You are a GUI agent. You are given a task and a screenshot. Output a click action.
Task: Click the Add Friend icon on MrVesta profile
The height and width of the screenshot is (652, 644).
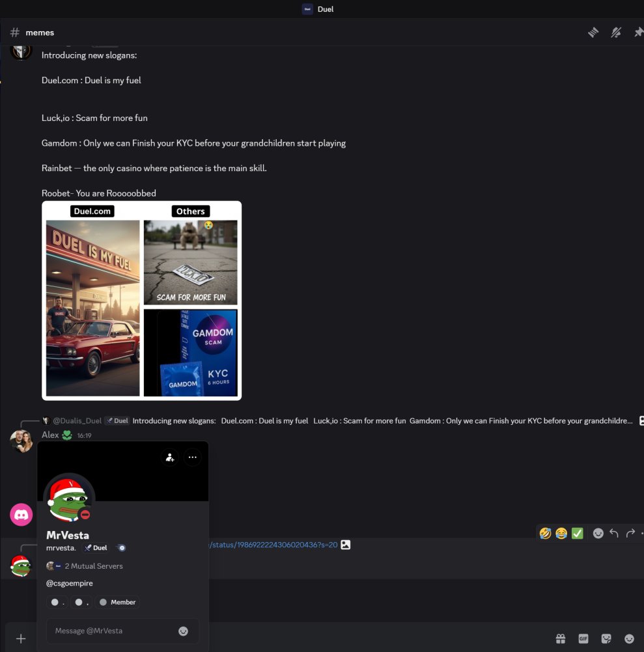[x=170, y=457]
